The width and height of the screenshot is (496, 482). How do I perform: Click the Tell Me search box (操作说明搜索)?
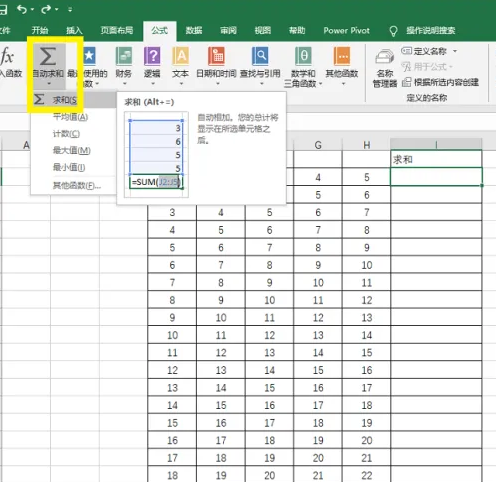tap(430, 31)
